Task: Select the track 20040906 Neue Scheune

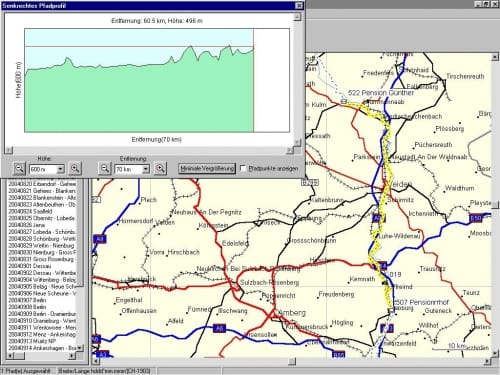Action: click(x=42, y=293)
